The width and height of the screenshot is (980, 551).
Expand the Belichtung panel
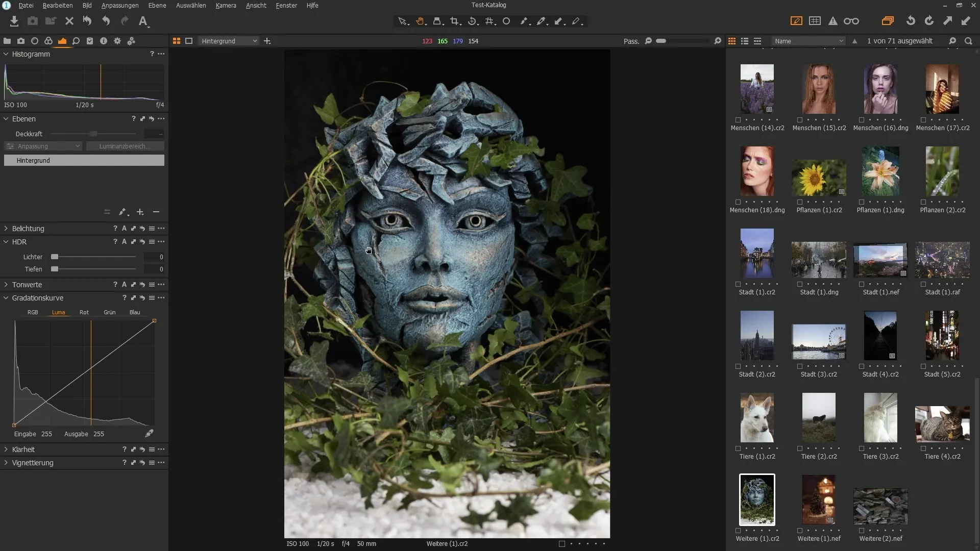click(x=6, y=228)
